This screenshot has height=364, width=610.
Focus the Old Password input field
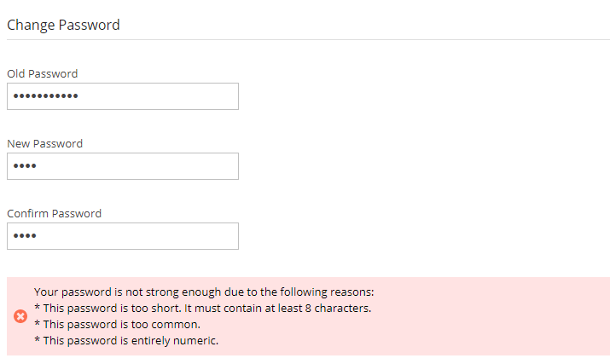[x=122, y=96]
